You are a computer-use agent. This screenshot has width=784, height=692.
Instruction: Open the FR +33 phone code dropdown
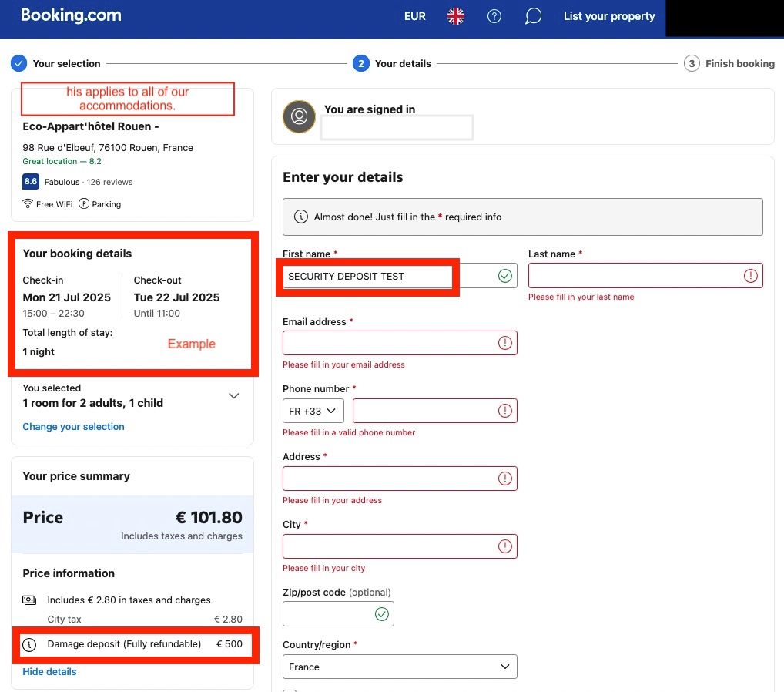pyautogui.click(x=313, y=411)
